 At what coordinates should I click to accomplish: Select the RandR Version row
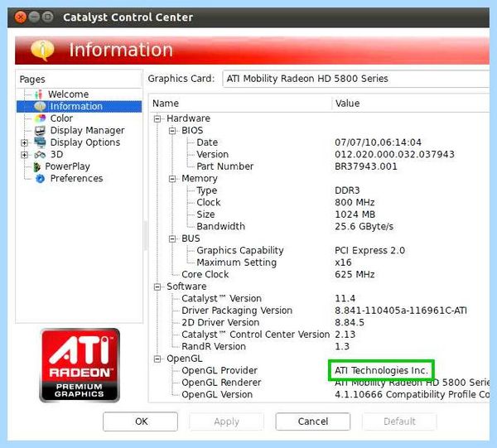tap(319, 347)
